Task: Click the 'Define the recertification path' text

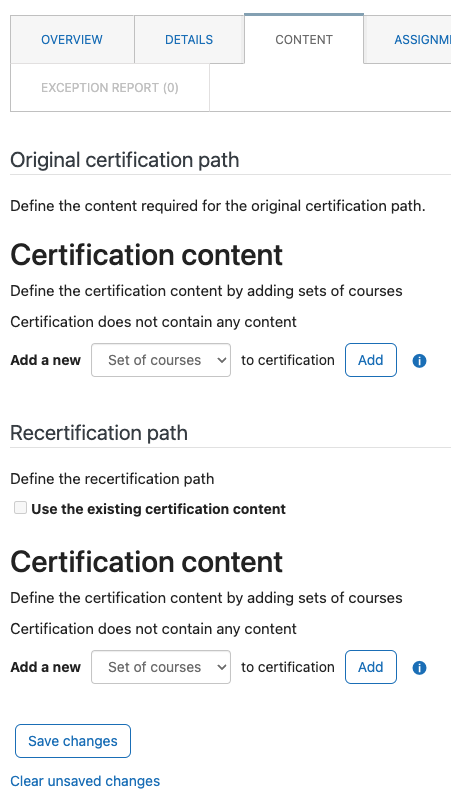Action: [x=112, y=479]
